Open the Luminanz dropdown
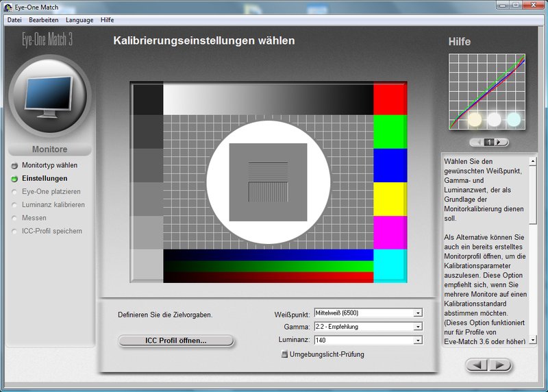Screen dimensions: 548x392 418,340
